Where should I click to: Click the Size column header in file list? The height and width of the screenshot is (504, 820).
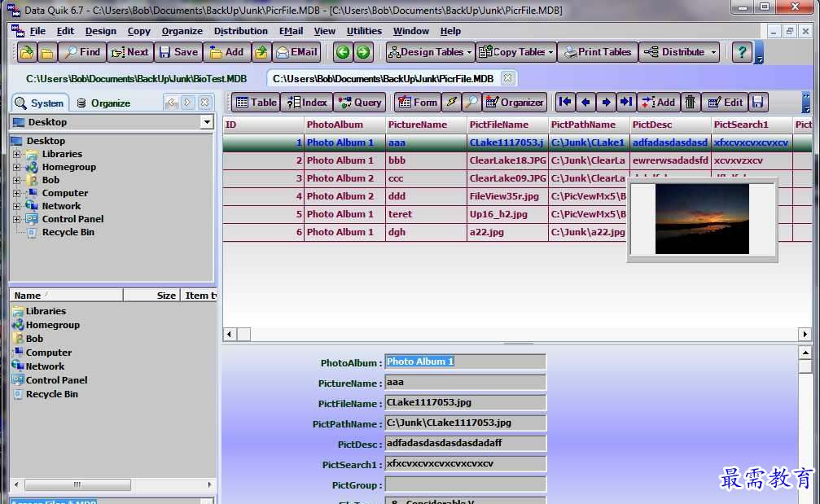click(x=151, y=296)
